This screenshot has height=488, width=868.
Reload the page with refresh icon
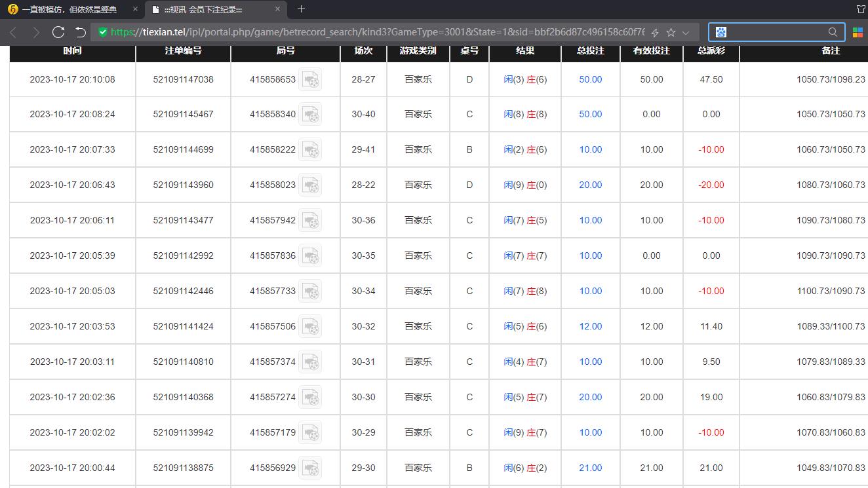point(58,32)
